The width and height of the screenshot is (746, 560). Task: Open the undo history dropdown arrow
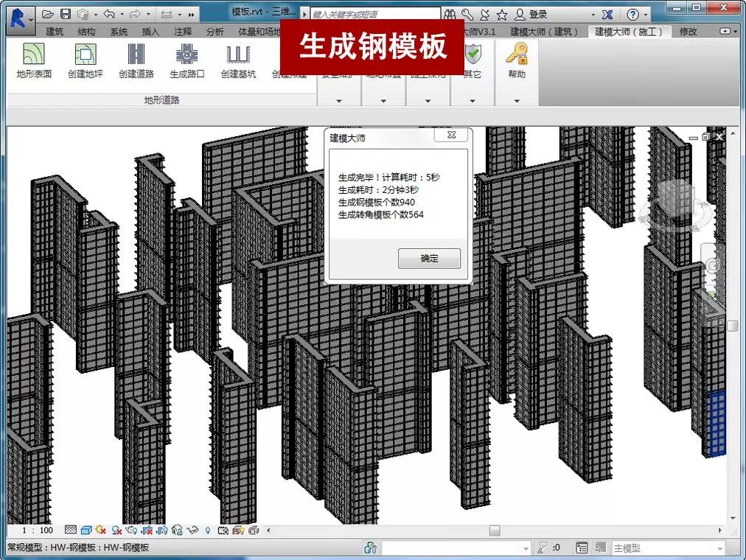(x=122, y=15)
